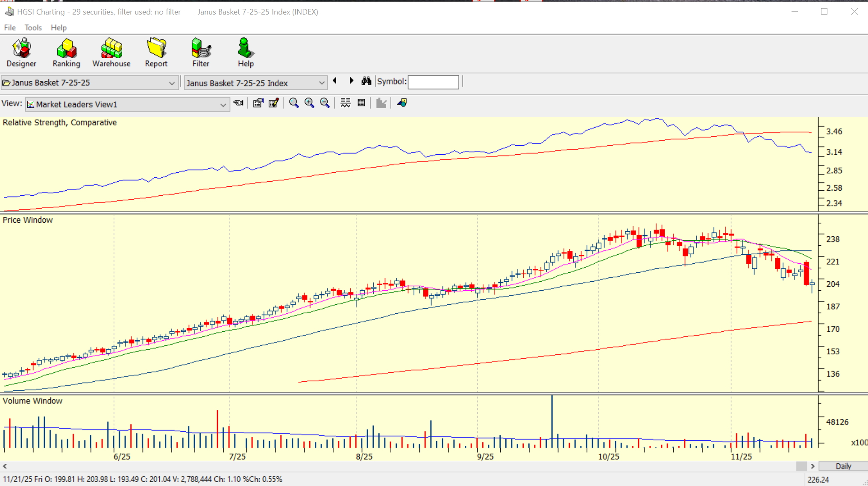
Task: Open the File menu
Action: click(9, 27)
